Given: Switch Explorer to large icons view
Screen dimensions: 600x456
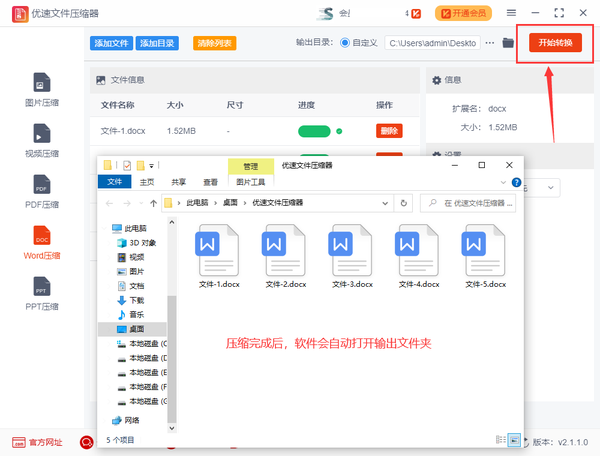Looking at the screenshot, I should click(x=514, y=439).
